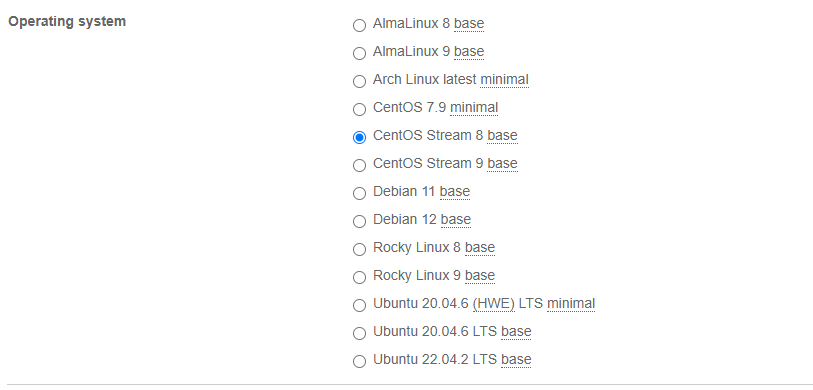The width and height of the screenshot is (813, 390).
Task: Select Arch Linux latest option
Action: pyautogui.click(x=359, y=81)
